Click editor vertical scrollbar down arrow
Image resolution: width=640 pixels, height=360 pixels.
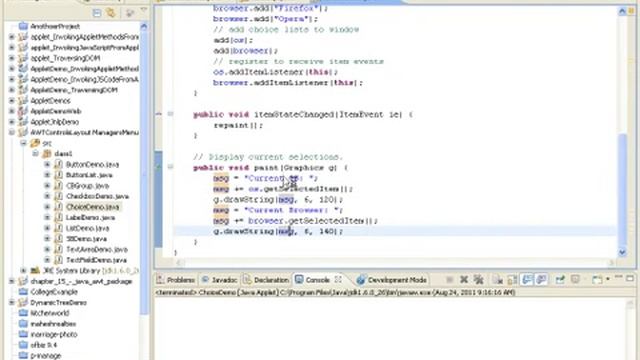pos(622,252)
